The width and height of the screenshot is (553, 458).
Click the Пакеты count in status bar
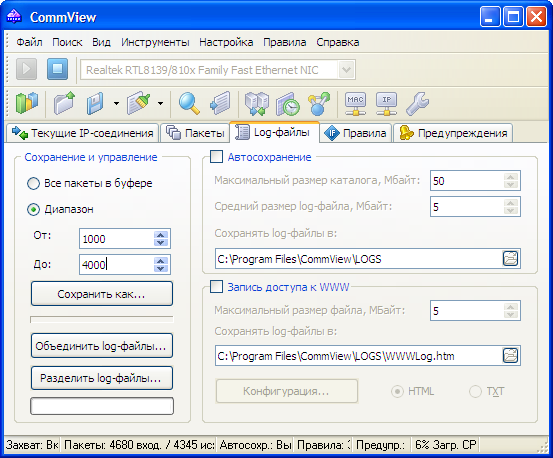click(139, 445)
